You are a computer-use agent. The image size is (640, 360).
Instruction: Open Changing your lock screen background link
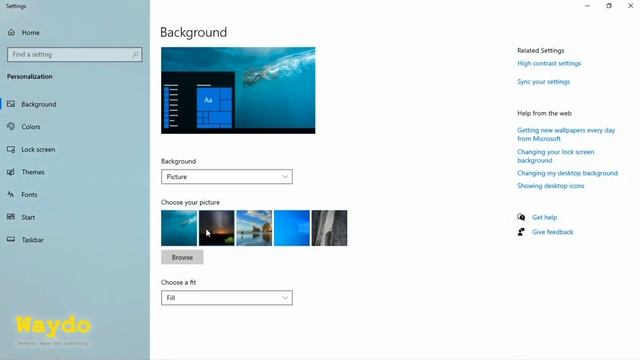(556, 156)
